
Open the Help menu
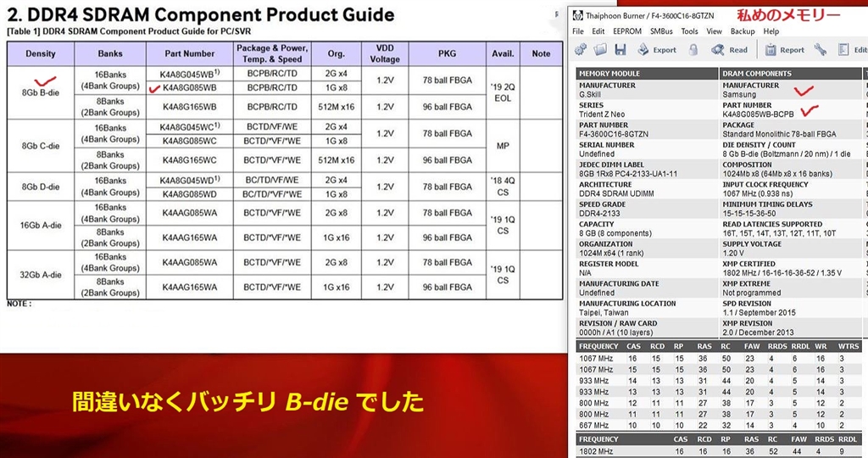771,31
